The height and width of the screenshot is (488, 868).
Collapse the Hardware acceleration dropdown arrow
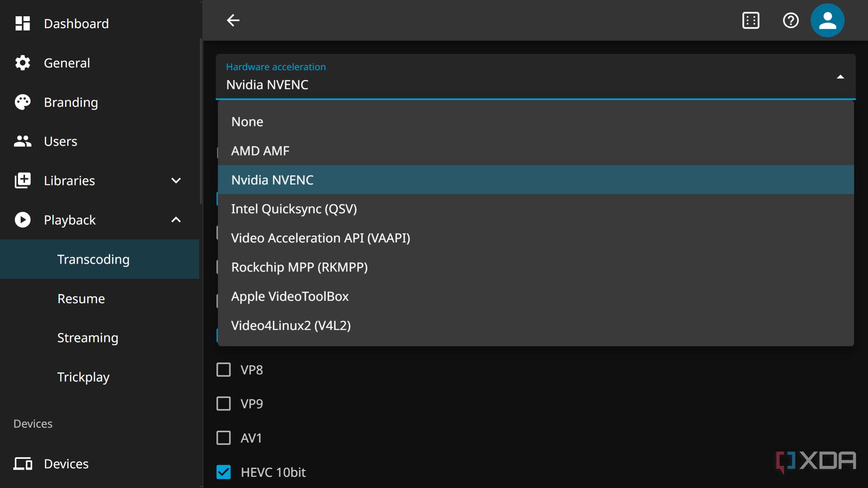[x=840, y=77]
